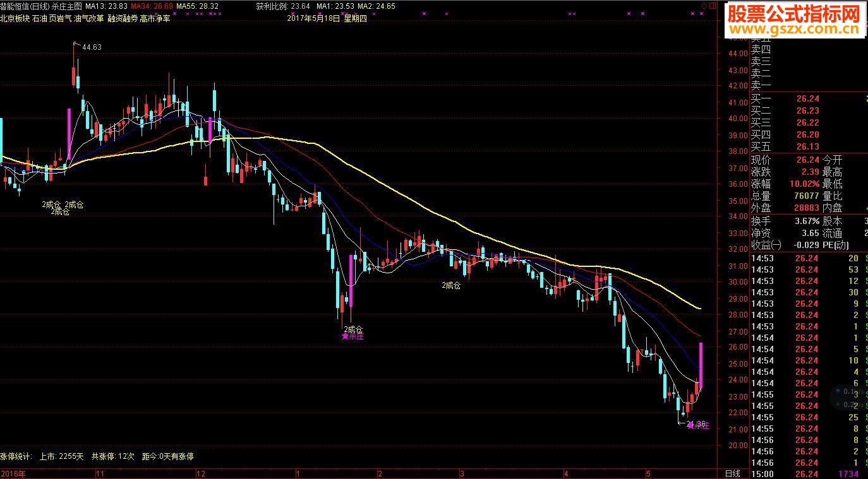This screenshot has height=479, width=868.
Task: Click the date 2017年5月18日 星期四
Action: click(327, 18)
